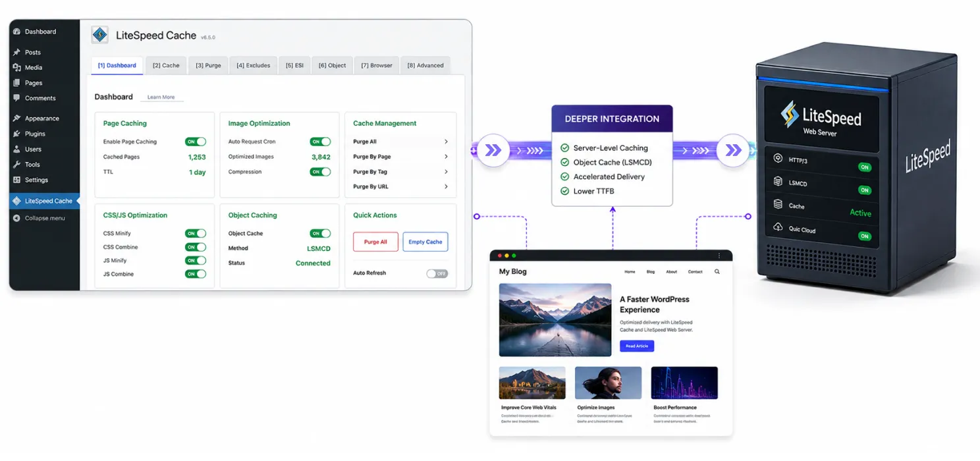This screenshot has width=980, height=461.
Task: Click the Settings sidebar icon
Action: [x=17, y=180]
